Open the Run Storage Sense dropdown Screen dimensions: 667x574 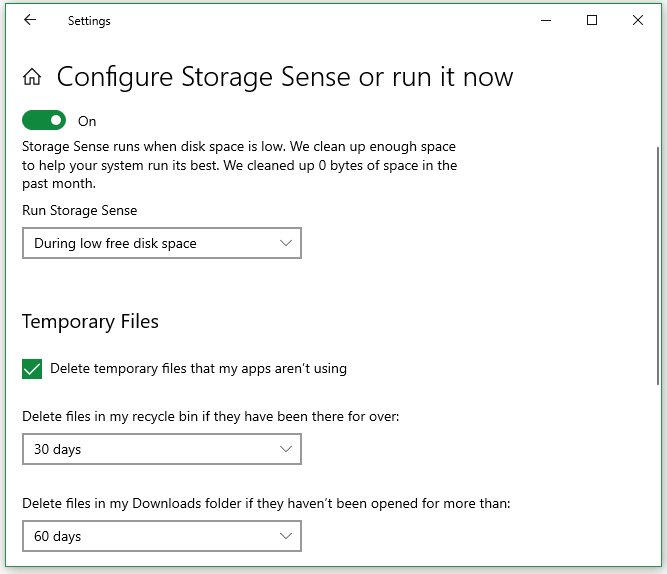[161, 243]
